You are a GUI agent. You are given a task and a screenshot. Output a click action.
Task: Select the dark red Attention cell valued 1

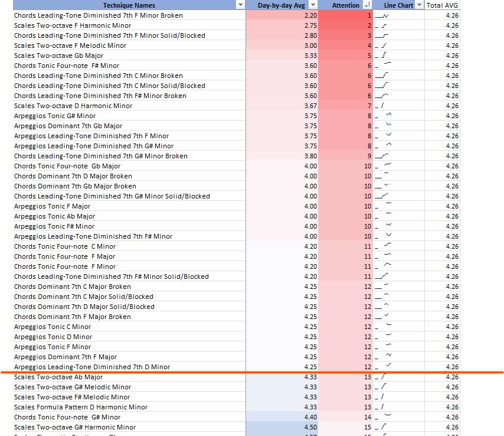click(345, 15)
